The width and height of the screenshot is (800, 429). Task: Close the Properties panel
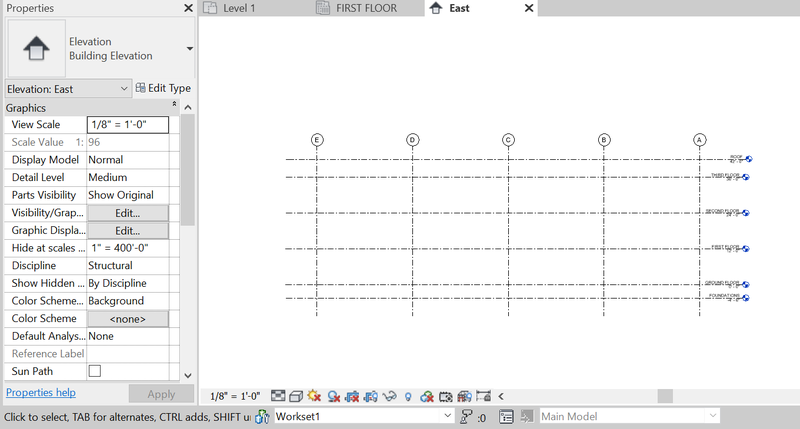pyautogui.click(x=188, y=8)
